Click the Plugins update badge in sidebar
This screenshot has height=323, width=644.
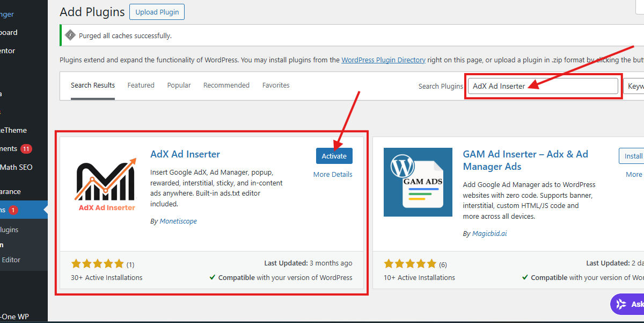(13, 210)
